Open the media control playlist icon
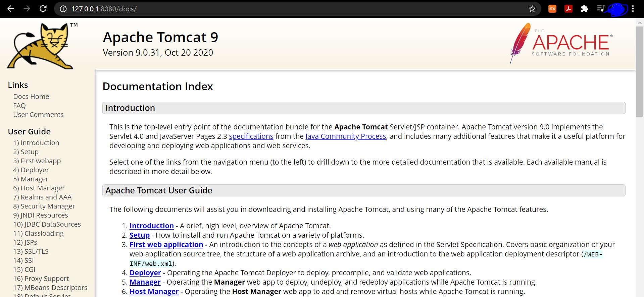 pos(600,9)
